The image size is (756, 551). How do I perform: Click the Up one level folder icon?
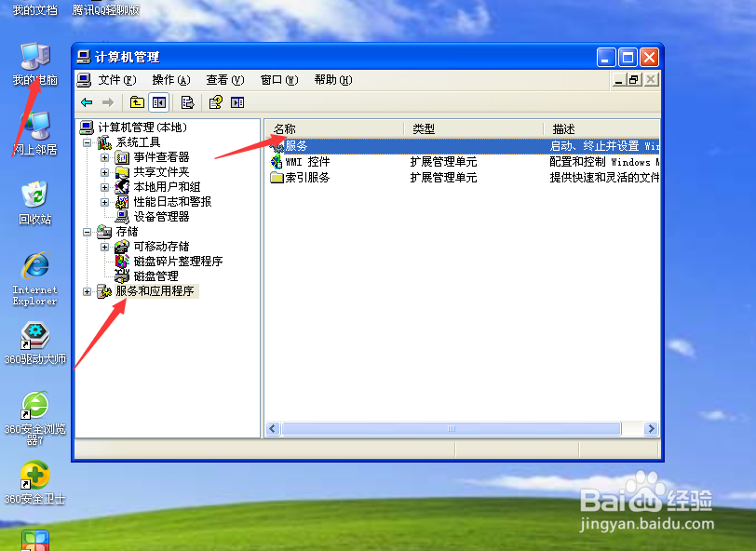pyautogui.click(x=137, y=102)
